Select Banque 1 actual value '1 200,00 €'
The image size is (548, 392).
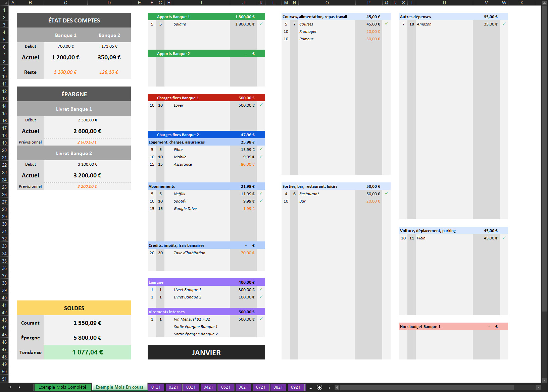click(x=65, y=57)
